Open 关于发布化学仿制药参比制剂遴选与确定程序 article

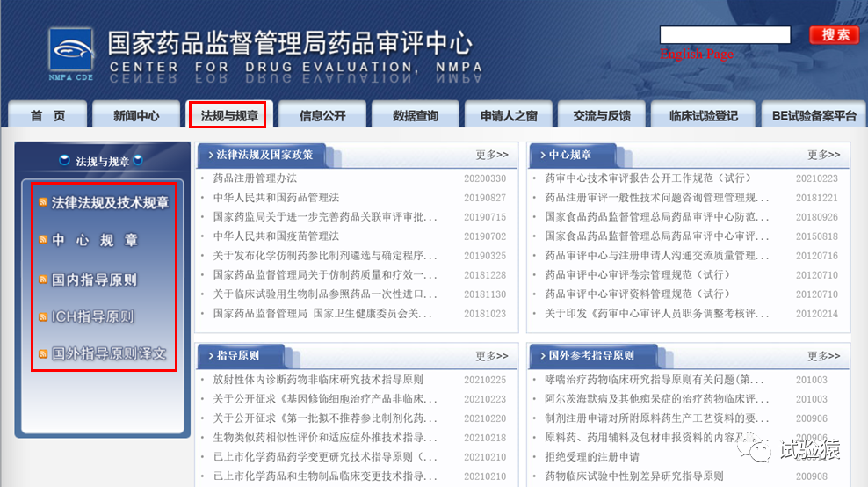[x=325, y=256]
